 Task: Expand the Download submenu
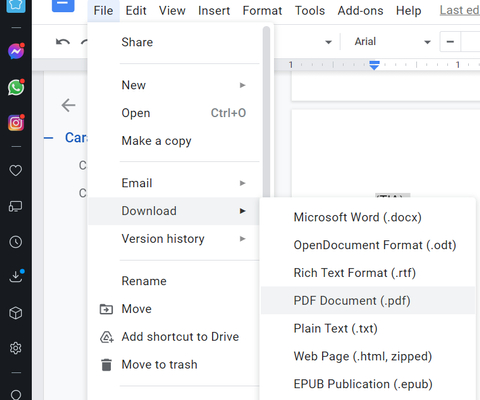pyautogui.click(x=173, y=211)
